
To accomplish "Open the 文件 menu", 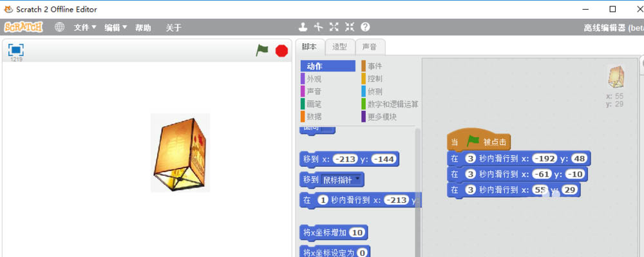I will point(84,28).
